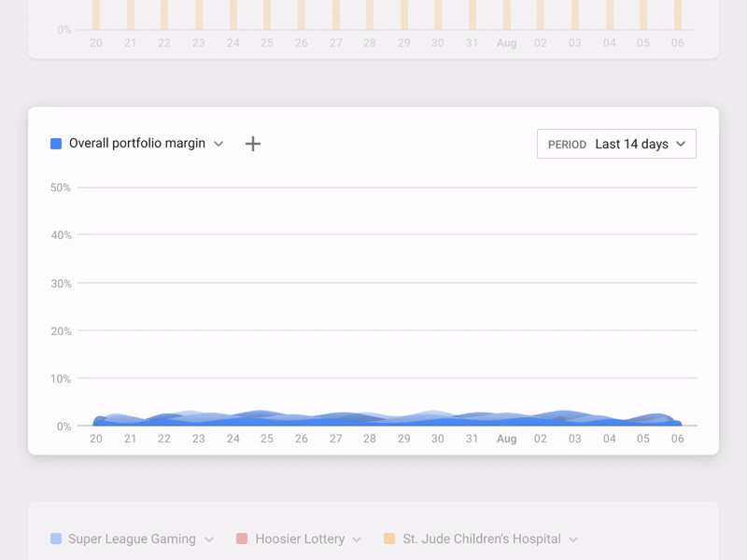This screenshot has width=747, height=560.
Task: Click the St. Jude orange swatch
Action: [389, 539]
